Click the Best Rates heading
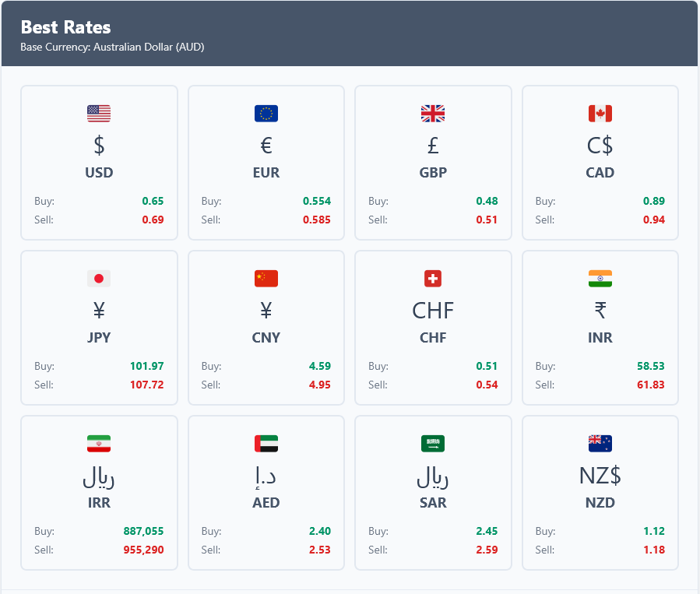Screen dimensions: 700x594 (x=65, y=27)
